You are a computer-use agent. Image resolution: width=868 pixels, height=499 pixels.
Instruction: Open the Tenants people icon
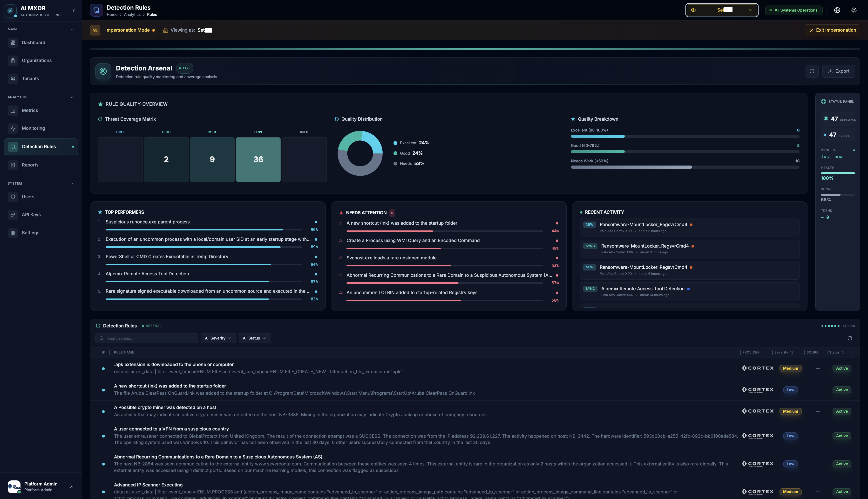coord(13,78)
